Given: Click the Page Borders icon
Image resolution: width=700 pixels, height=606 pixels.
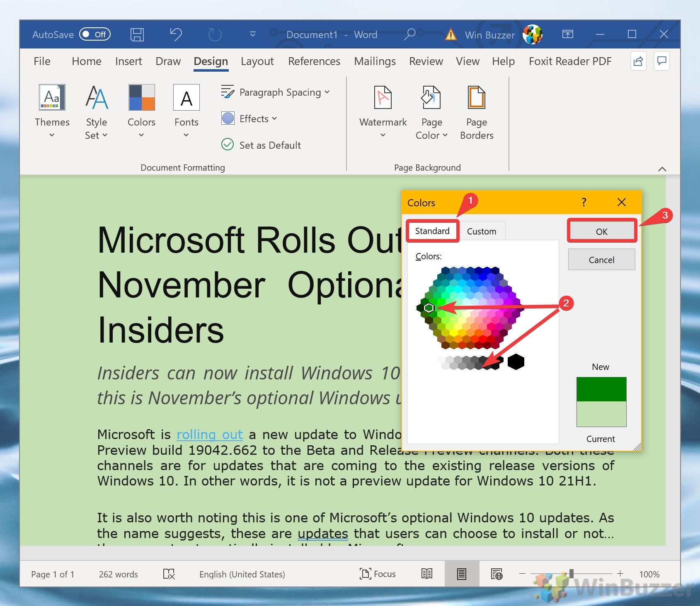Looking at the screenshot, I should coord(477,97).
